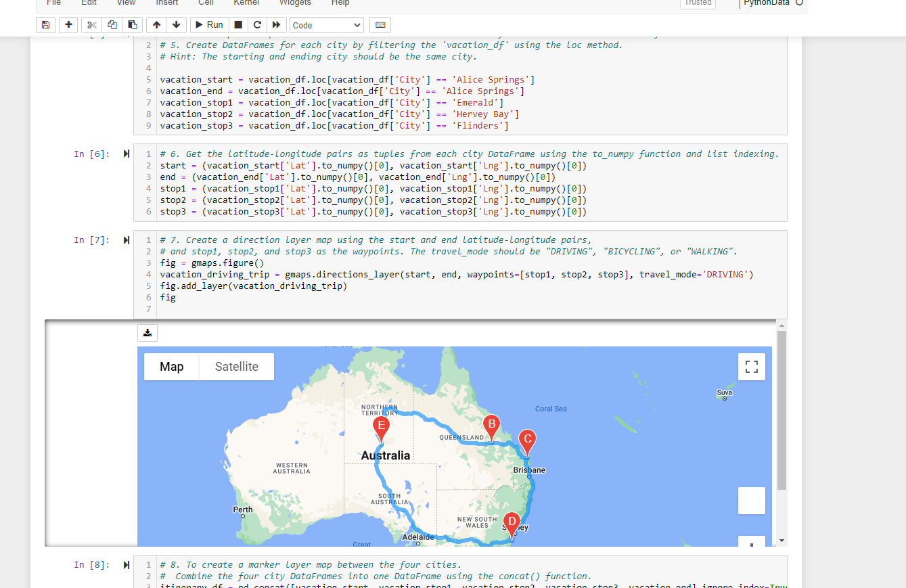
Task: Switch the map to the Map view
Action: click(x=172, y=367)
